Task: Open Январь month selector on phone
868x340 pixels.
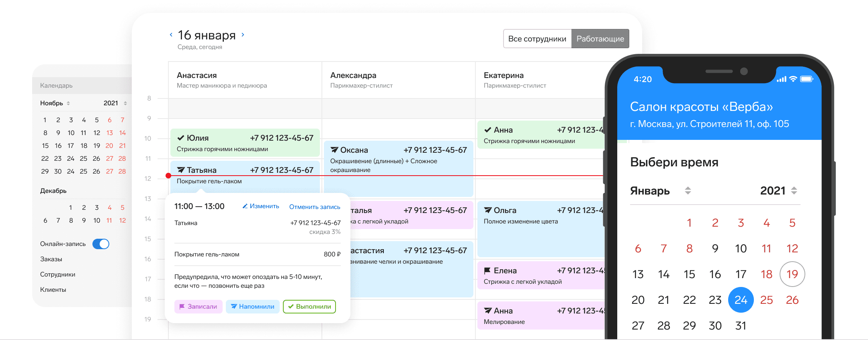Action: (660, 190)
